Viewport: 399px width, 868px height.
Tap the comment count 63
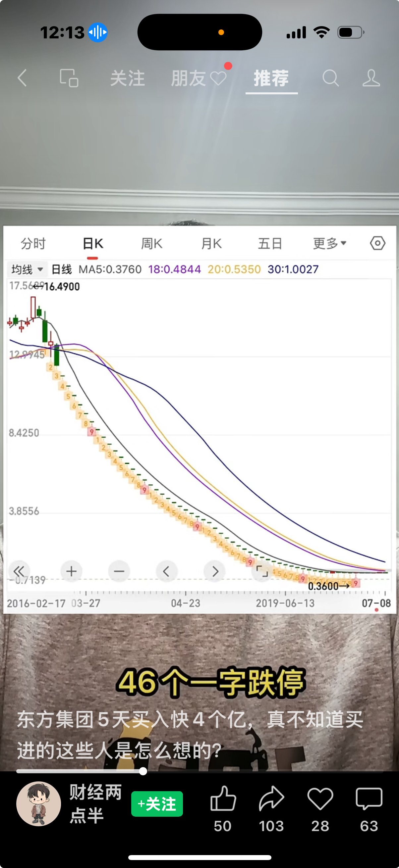pyautogui.click(x=369, y=826)
